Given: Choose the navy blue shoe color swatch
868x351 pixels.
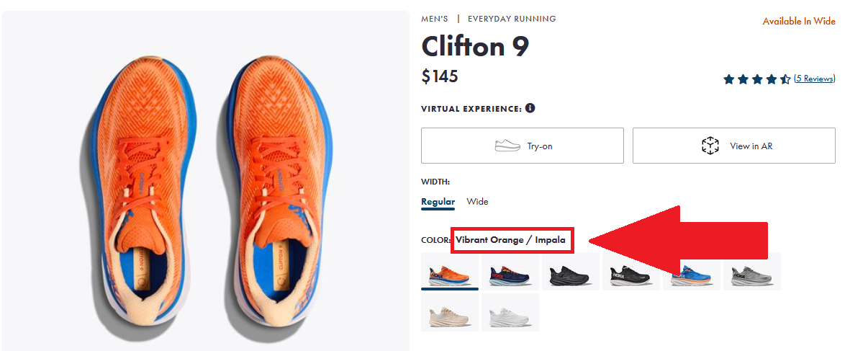Looking at the screenshot, I should point(510,272).
